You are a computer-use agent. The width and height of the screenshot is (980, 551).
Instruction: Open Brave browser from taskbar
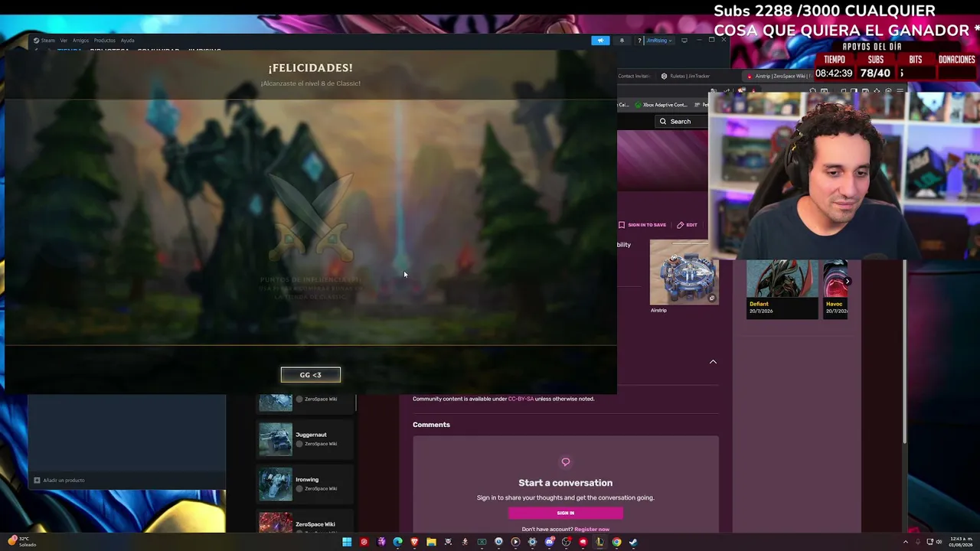coord(414,542)
